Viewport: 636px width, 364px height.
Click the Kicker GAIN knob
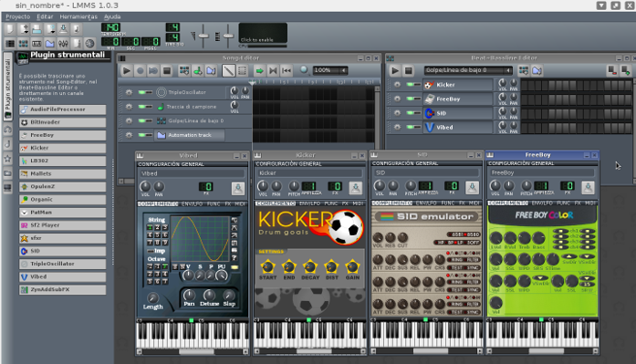[x=352, y=266]
